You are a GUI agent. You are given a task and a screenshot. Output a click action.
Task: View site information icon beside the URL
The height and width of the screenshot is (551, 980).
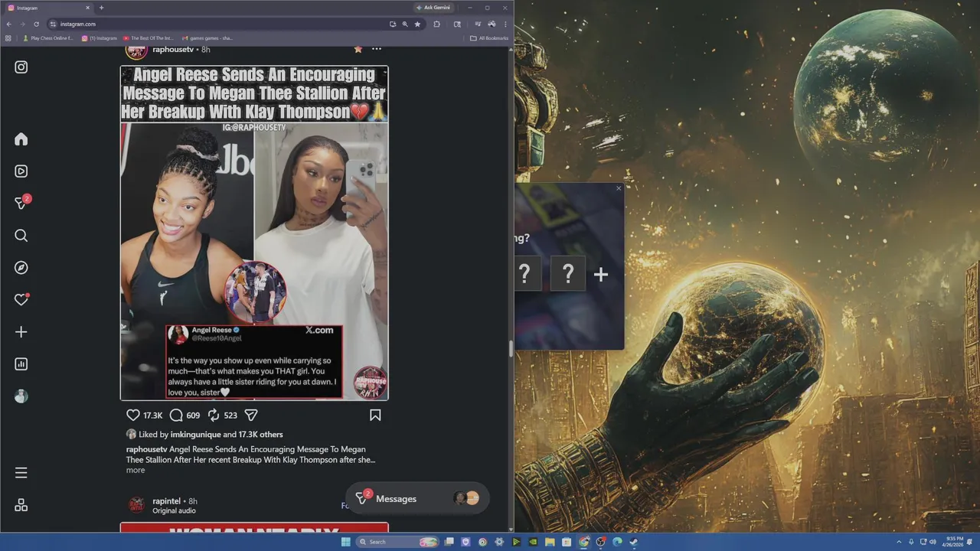pyautogui.click(x=53, y=24)
